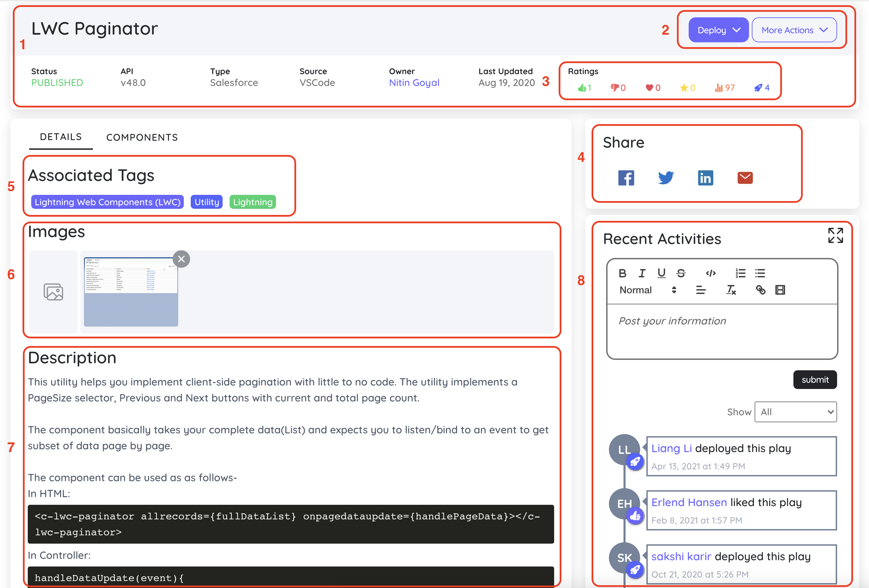Insert code block in editor
Screen dimensions: 869x588
711,273
